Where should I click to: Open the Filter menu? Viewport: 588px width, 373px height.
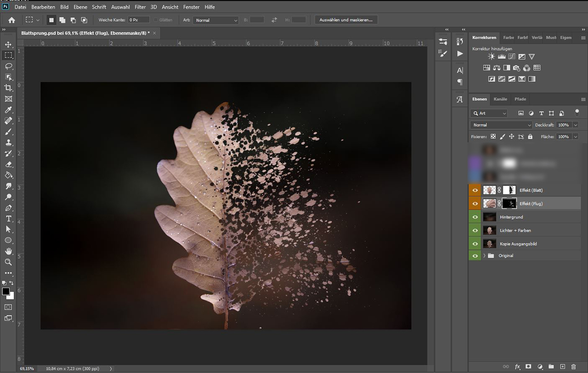(x=140, y=7)
